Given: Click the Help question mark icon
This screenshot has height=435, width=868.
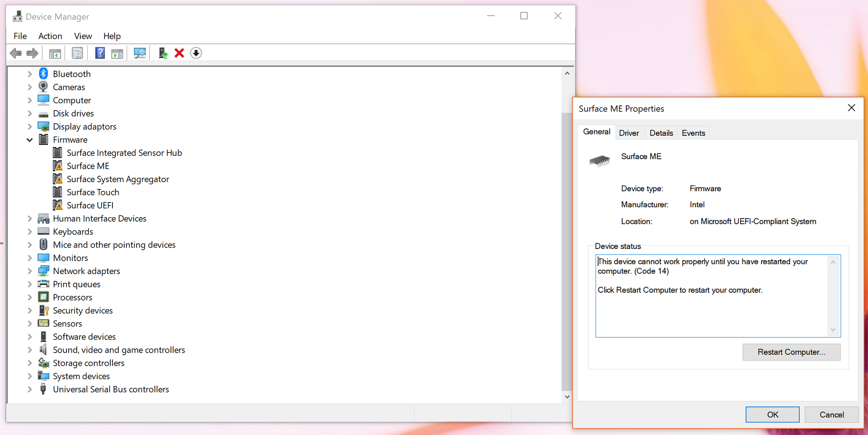Looking at the screenshot, I should coord(100,53).
